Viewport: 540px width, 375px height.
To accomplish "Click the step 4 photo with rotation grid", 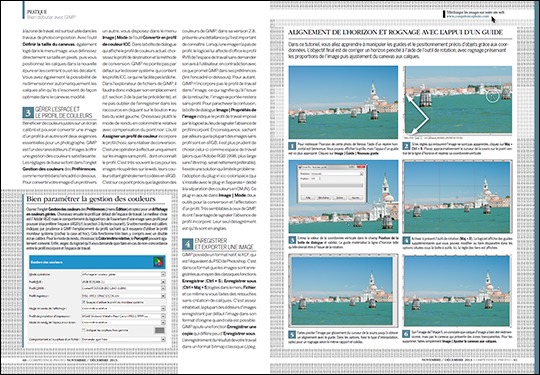I will point(458,196).
